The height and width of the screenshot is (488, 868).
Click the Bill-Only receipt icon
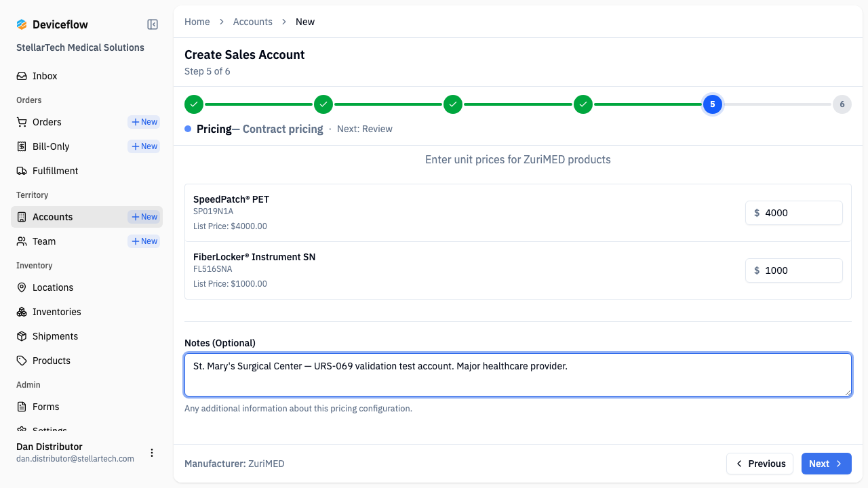(22, 146)
